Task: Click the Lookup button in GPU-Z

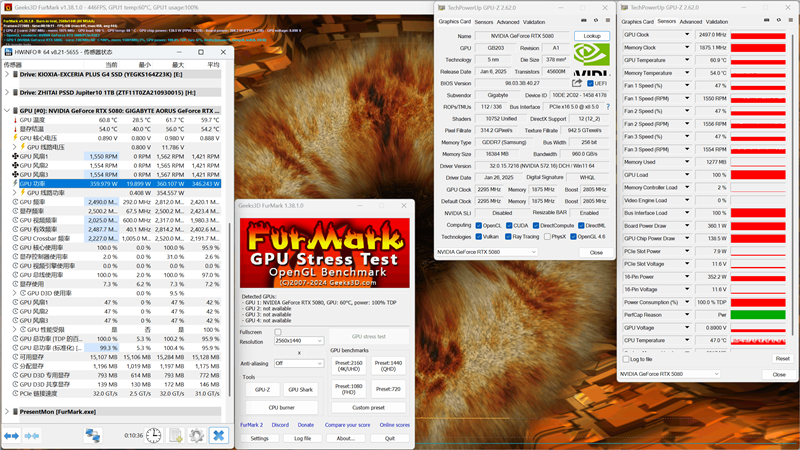Action: point(591,36)
